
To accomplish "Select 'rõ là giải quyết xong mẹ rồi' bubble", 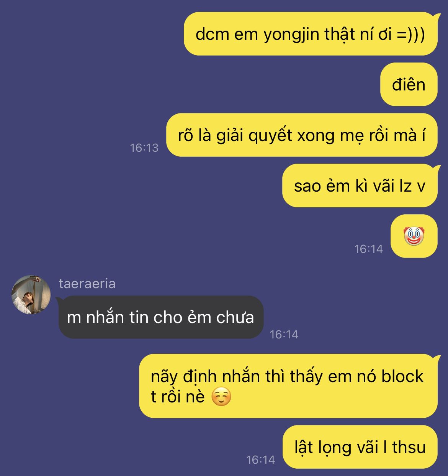I will [x=302, y=135].
